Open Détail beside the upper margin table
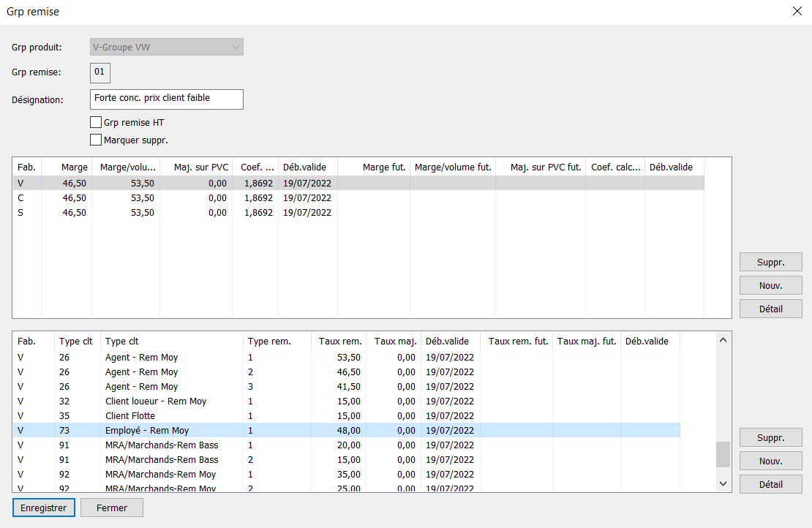The image size is (812, 528). point(770,309)
